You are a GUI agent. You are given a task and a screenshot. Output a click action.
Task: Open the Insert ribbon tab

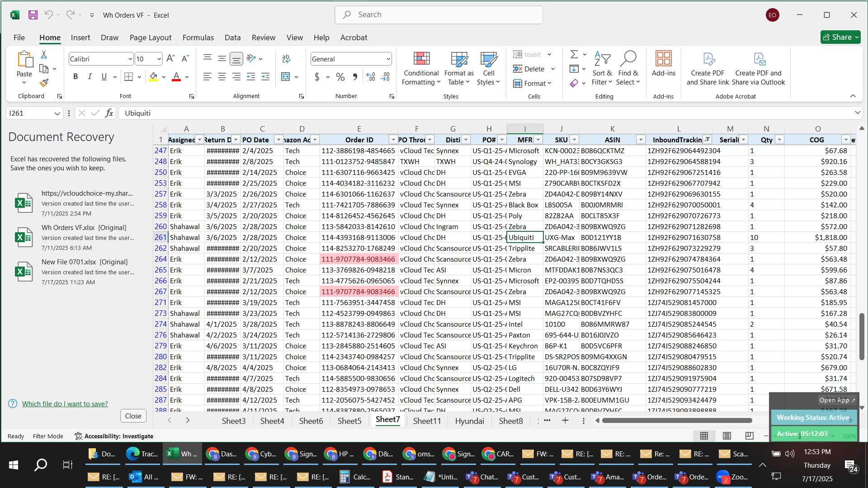[x=80, y=38]
